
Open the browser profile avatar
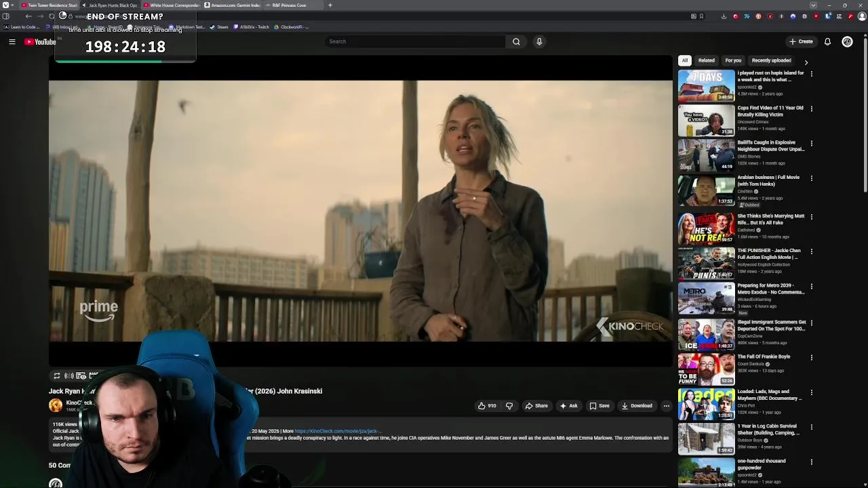[863, 16]
